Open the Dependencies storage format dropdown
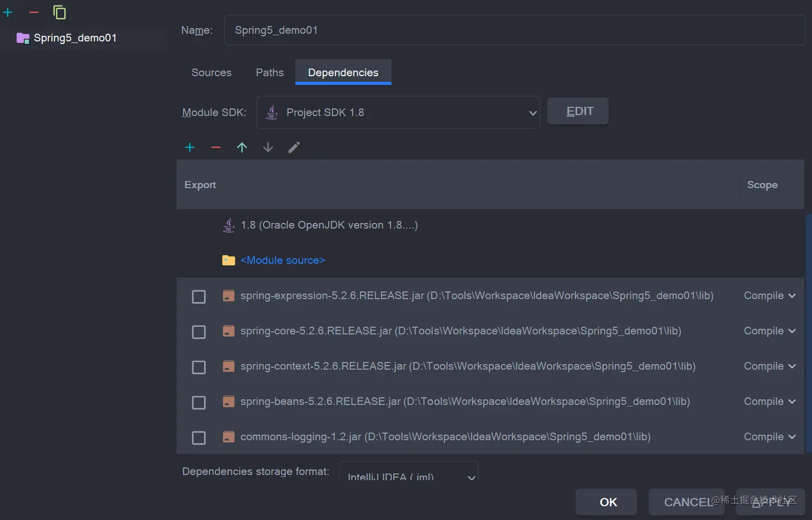This screenshot has height=520, width=812. click(x=409, y=472)
